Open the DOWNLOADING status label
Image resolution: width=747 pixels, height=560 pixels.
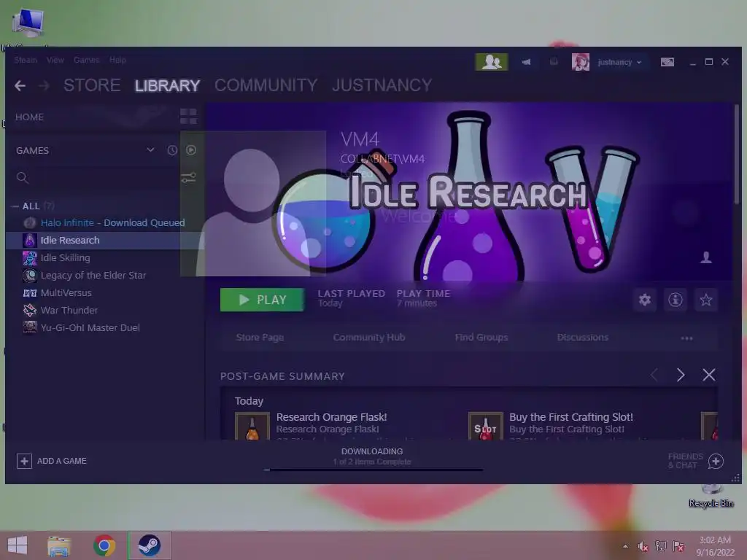(x=372, y=451)
